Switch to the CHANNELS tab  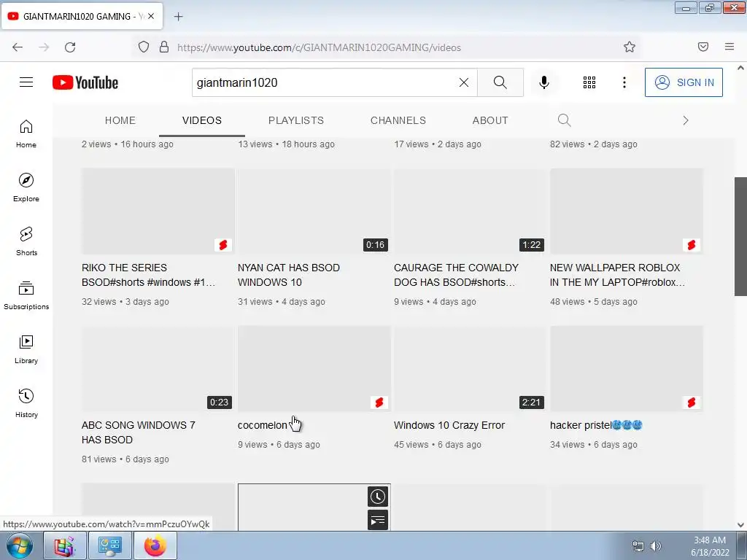coord(398,120)
